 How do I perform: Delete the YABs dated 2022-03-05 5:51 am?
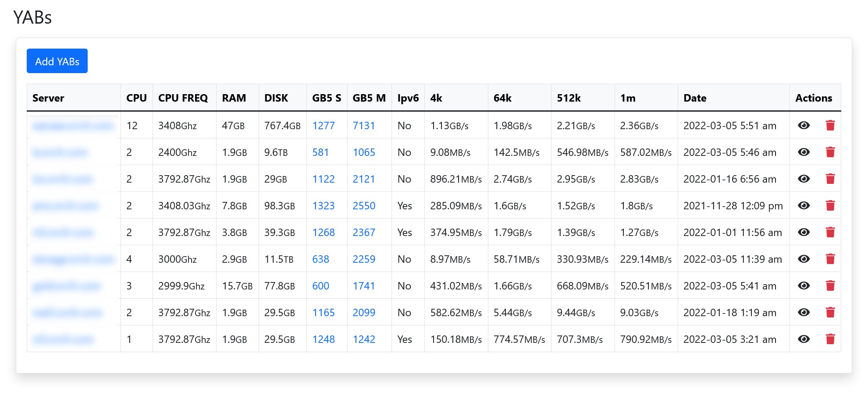830,126
